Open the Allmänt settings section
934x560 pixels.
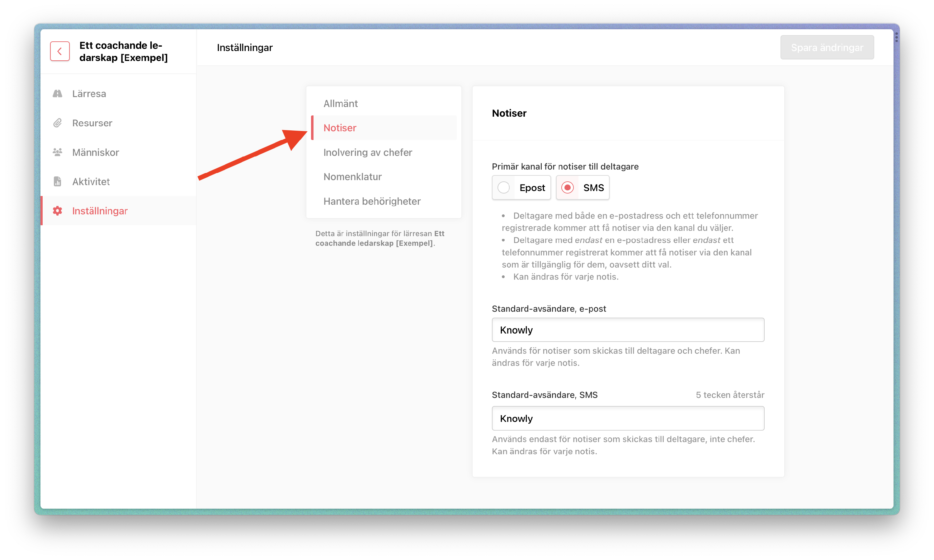click(x=341, y=103)
